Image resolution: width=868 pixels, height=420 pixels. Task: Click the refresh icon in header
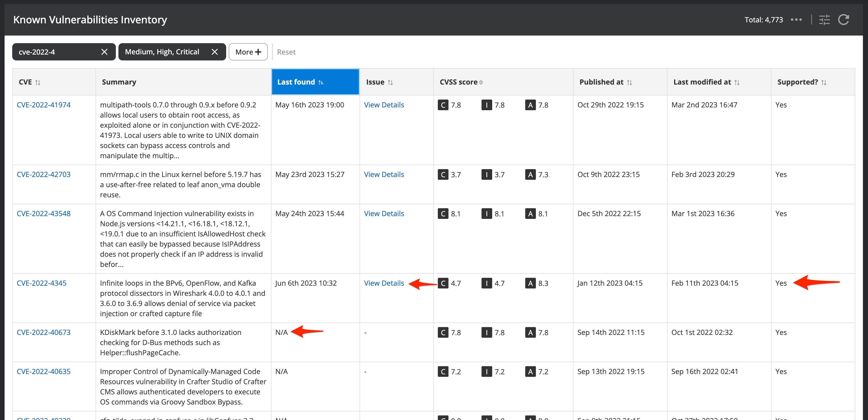[843, 20]
